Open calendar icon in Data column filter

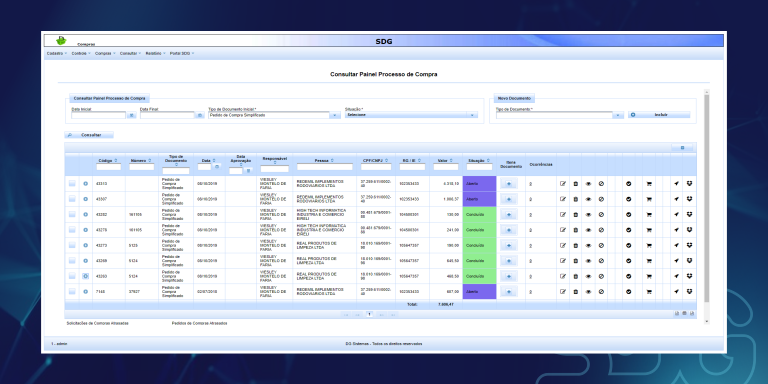[217, 167]
